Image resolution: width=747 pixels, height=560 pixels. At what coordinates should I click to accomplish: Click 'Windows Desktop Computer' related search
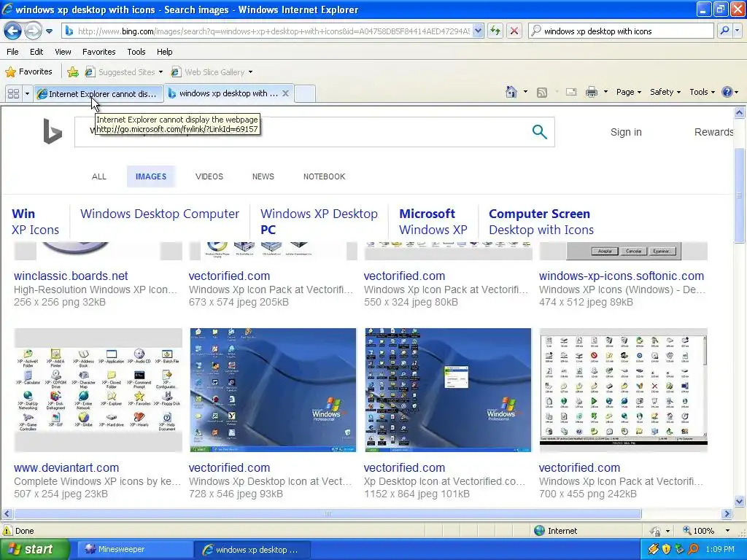[x=160, y=214]
